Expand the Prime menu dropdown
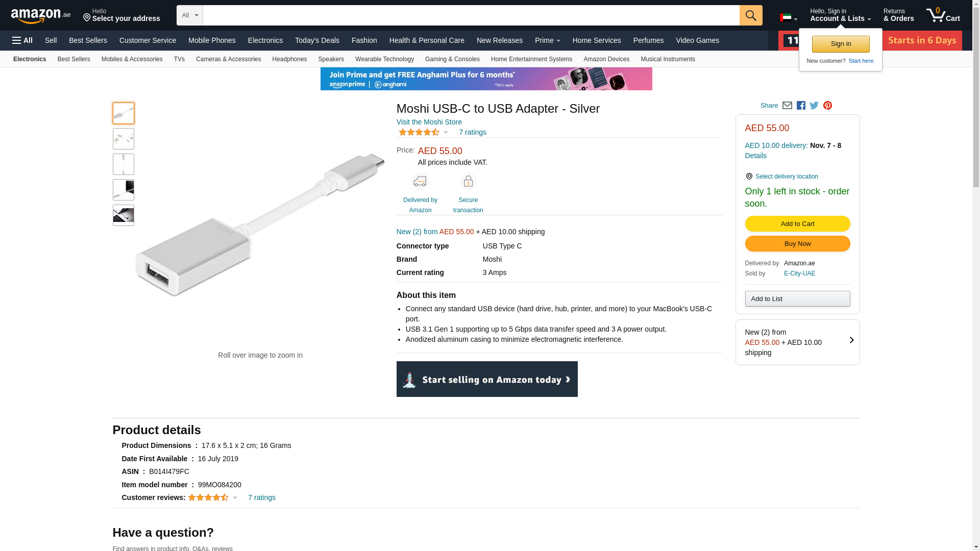The width and height of the screenshot is (980, 551). click(547, 40)
